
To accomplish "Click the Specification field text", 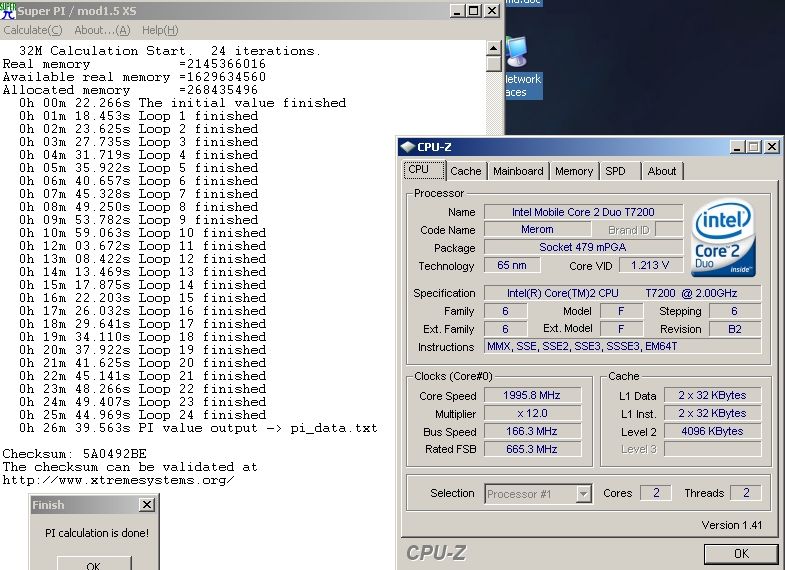I will 622,293.
